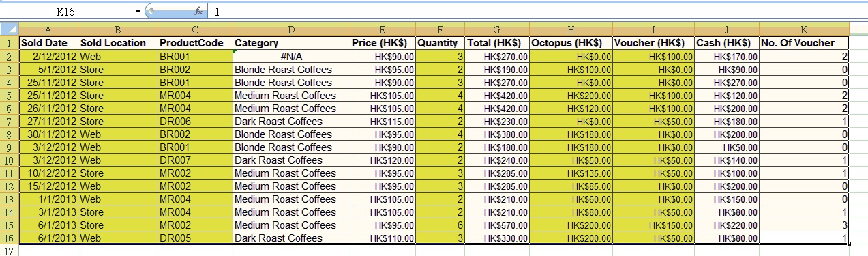Click the ProductCode cell containing DR007
This screenshot has height=256, width=868.
click(195, 160)
